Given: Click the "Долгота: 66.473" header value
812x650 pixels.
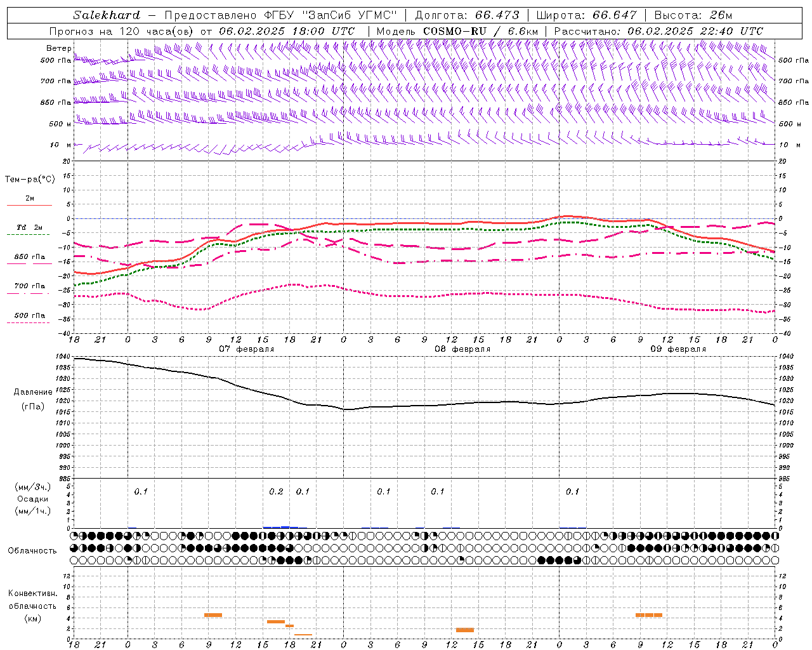Looking at the screenshot, I should (x=467, y=15).
